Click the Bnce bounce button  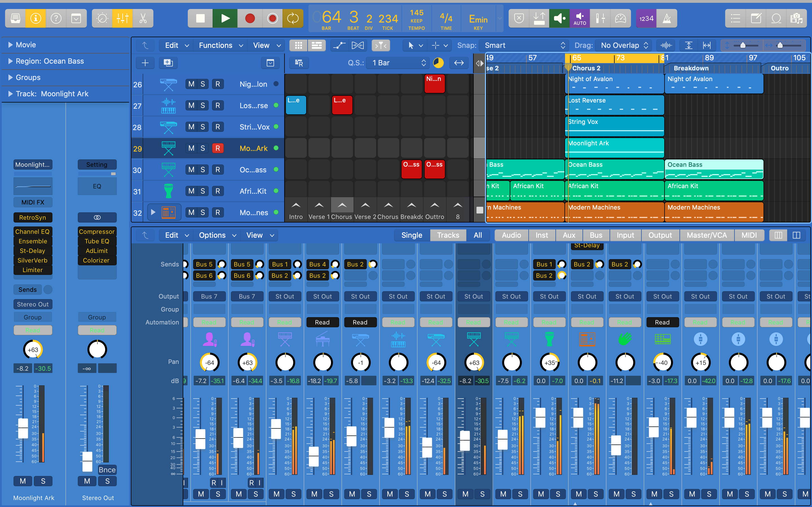[x=107, y=470]
